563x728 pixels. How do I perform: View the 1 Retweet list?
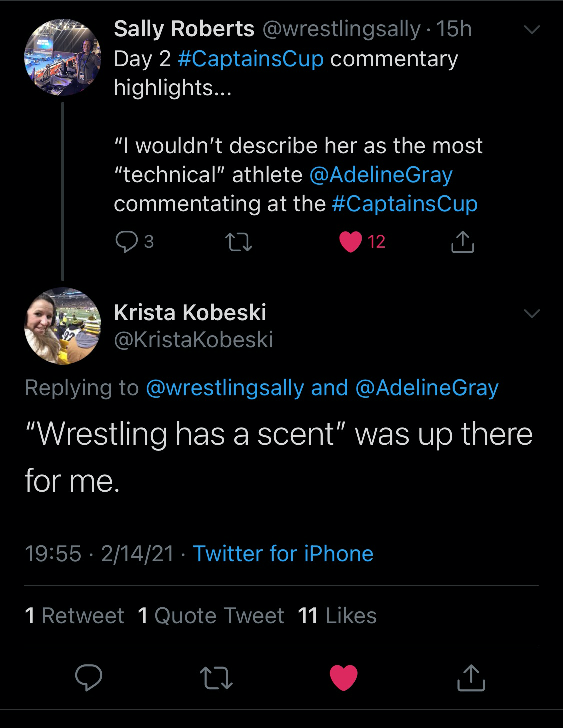(x=74, y=616)
